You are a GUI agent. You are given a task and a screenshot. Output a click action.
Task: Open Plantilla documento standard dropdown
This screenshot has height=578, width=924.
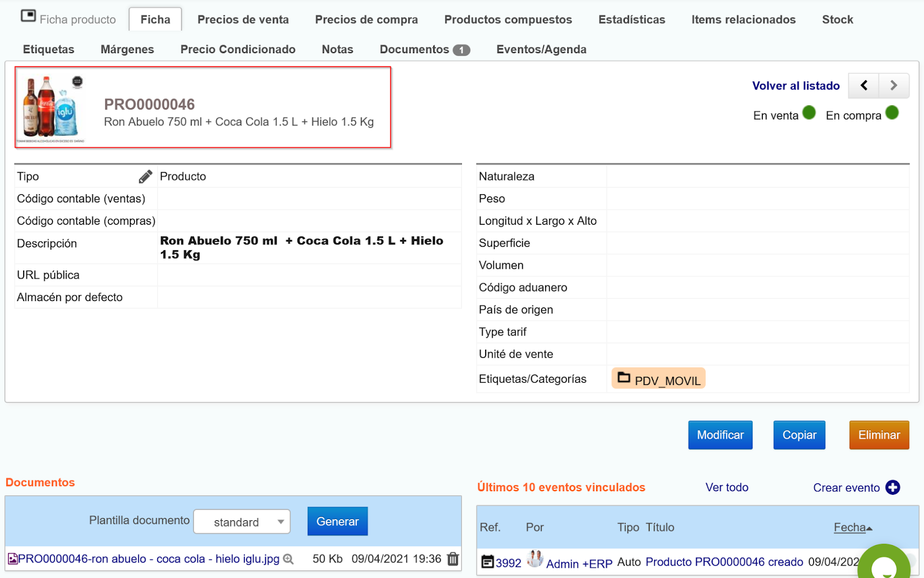[x=242, y=522]
